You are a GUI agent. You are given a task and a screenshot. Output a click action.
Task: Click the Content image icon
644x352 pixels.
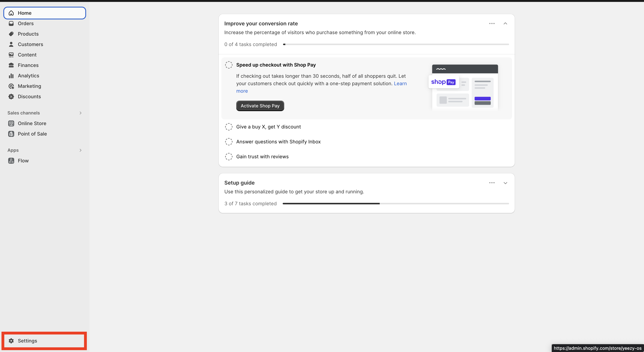pyautogui.click(x=11, y=55)
